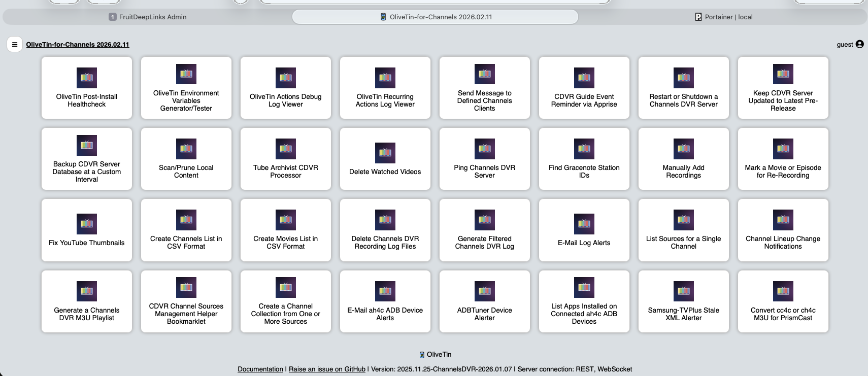The image size is (868, 376).
Task: Open the hamburger sidebar menu
Action: [x=15, y=45]
